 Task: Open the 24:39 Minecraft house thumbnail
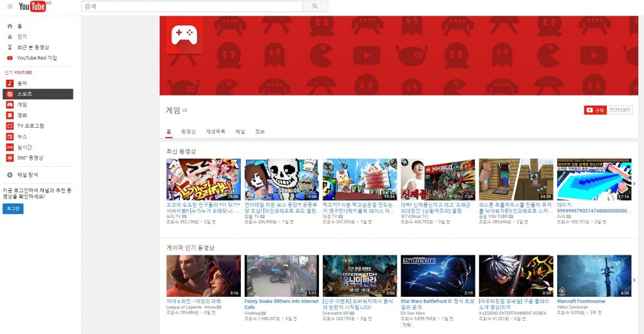pyautogui.click(x=516, y=179)
